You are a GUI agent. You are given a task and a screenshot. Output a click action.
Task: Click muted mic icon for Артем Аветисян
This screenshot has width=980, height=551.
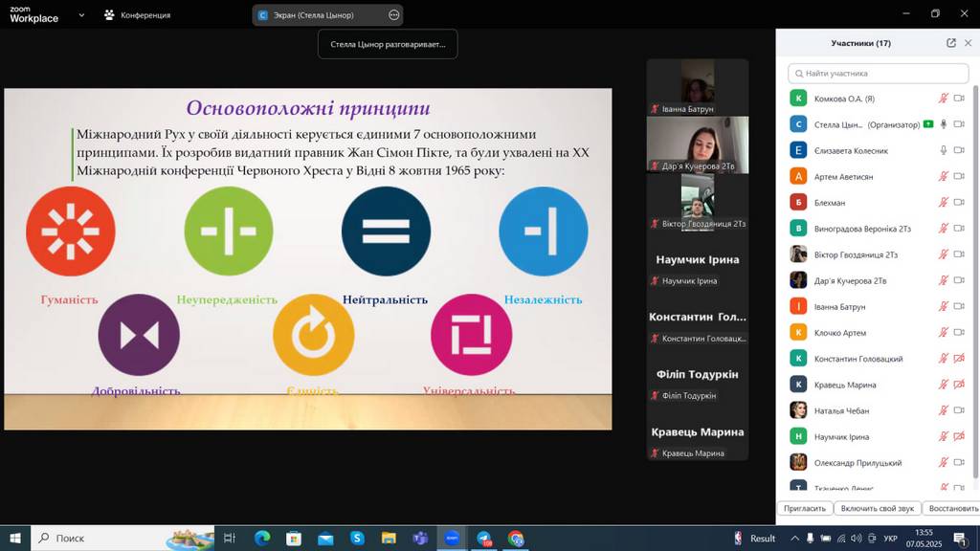pos(943,176)
